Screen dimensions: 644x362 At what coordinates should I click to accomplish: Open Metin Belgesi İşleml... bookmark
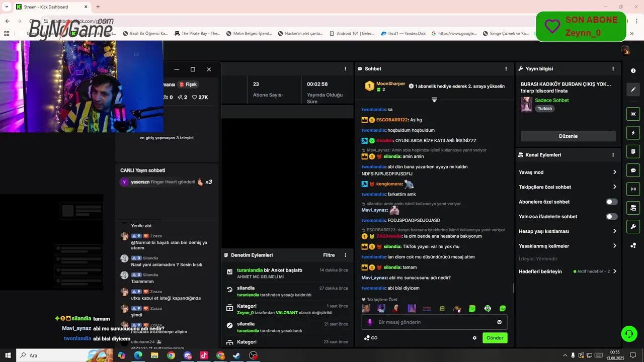click(249, 34)
